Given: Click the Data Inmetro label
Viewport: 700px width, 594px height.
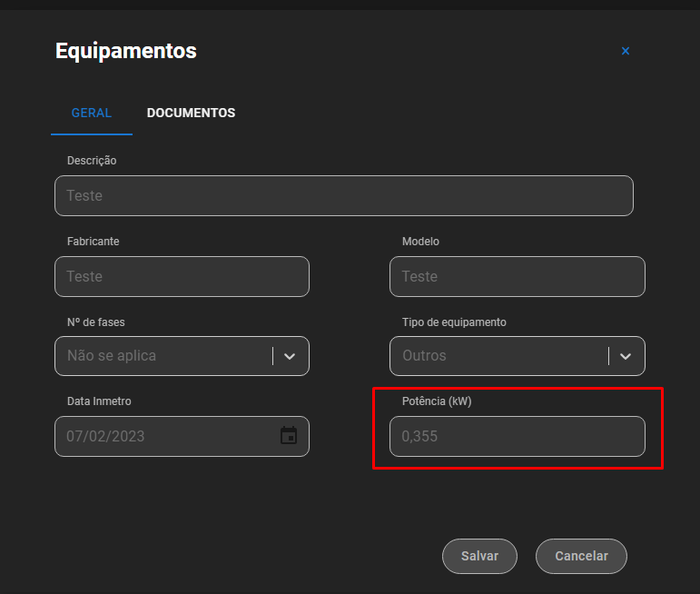Looking at the screenshot, I should point(99,401).
